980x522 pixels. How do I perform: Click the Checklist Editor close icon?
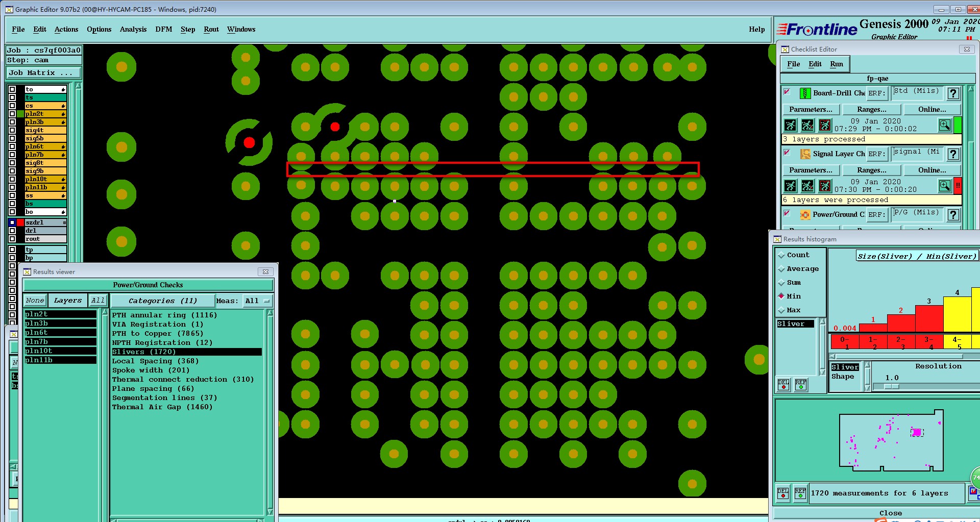967,49
